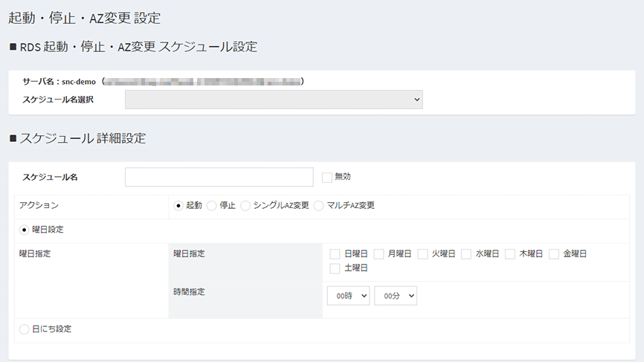Enable the 火曜日 checkbox
The width and height of the screenshot is (644, 362).
point(422,254)
